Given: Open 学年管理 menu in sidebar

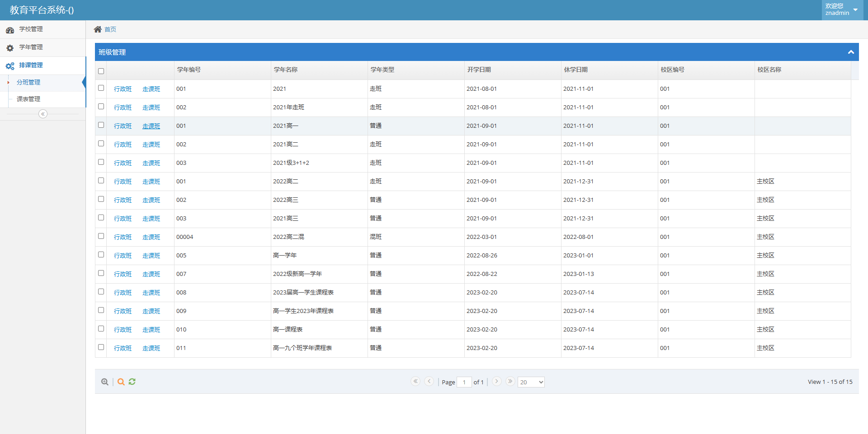Looking at the screenshot, I should pos(42,47).
